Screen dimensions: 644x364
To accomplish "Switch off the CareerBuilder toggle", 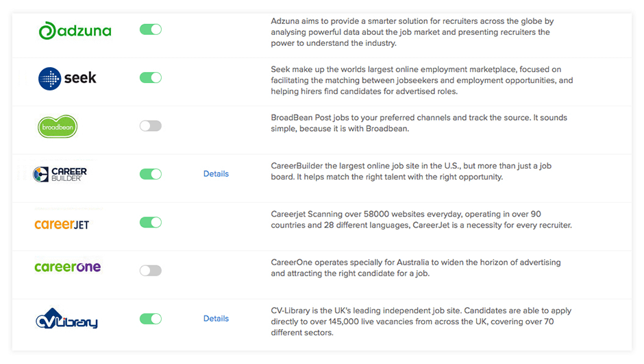I will 151,174.
